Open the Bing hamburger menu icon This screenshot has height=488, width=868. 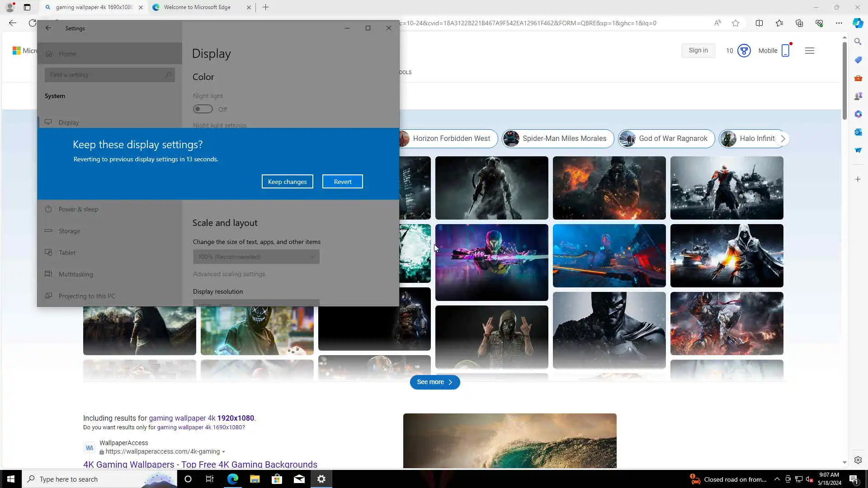809,51
